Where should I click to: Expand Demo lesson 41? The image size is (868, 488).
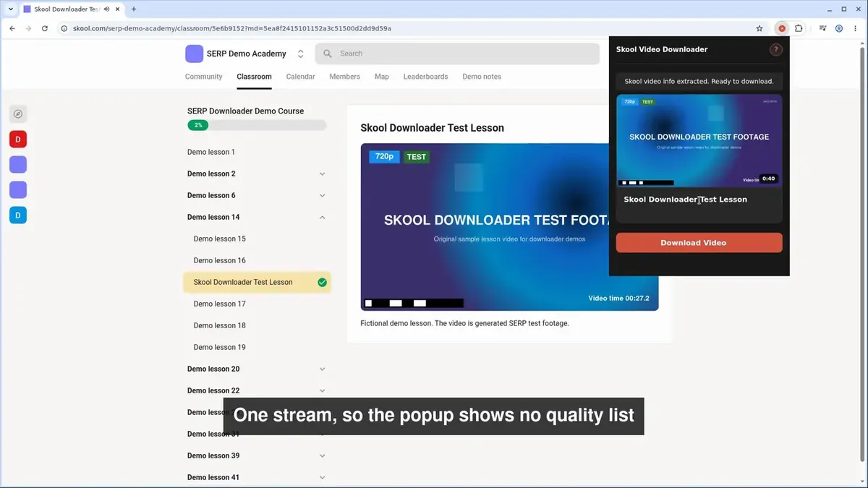click(x=323, y=477)
